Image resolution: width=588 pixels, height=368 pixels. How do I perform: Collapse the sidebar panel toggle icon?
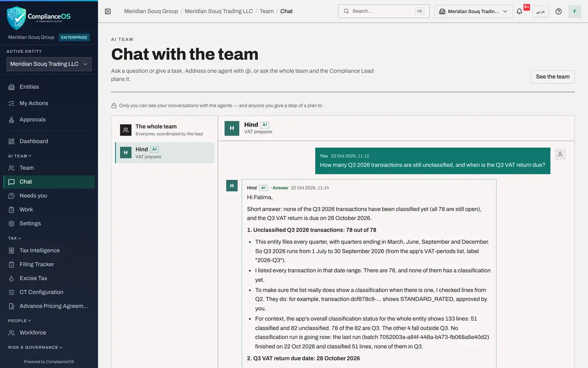coord(108,11)
